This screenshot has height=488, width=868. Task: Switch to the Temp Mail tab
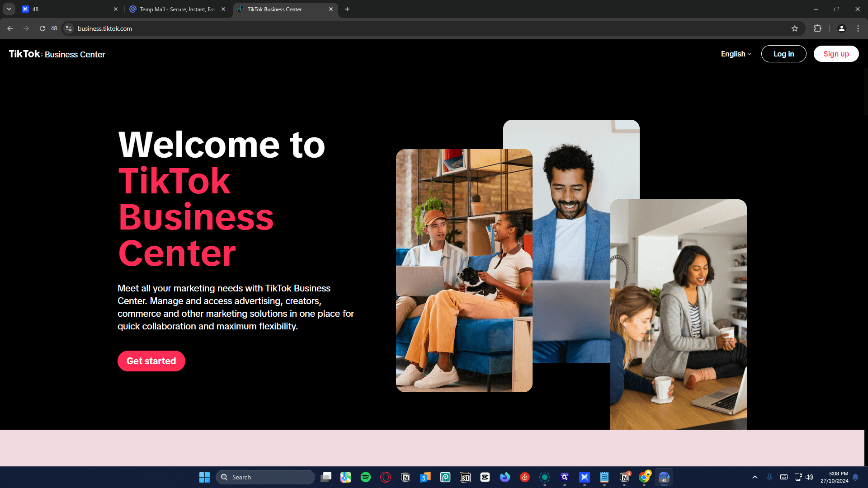[x=177, y=9]
